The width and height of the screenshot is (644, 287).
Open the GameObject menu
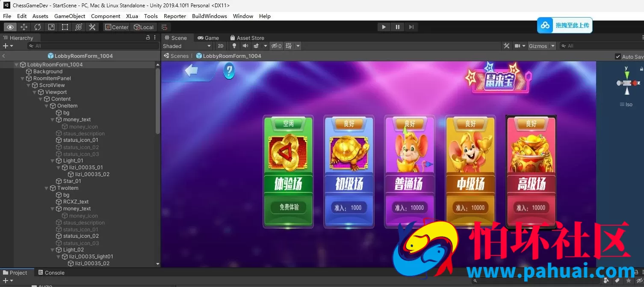pyautogui.click(x=70, y=16)
